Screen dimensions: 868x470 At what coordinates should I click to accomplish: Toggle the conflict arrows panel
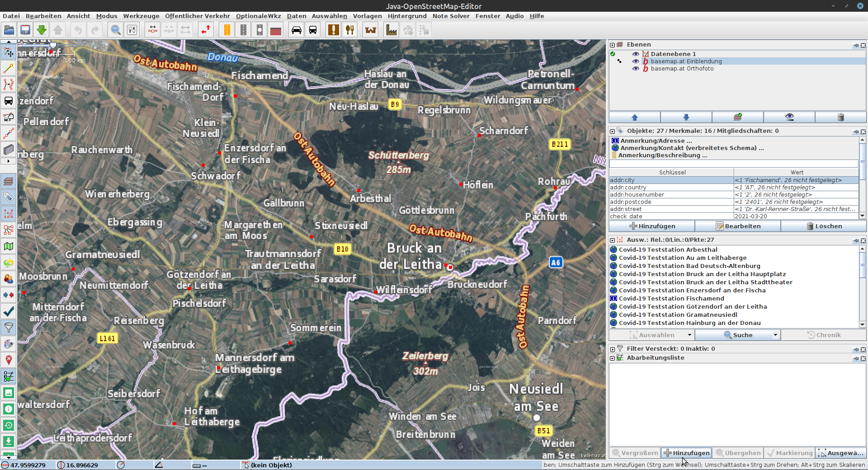[x=9, y=295]
